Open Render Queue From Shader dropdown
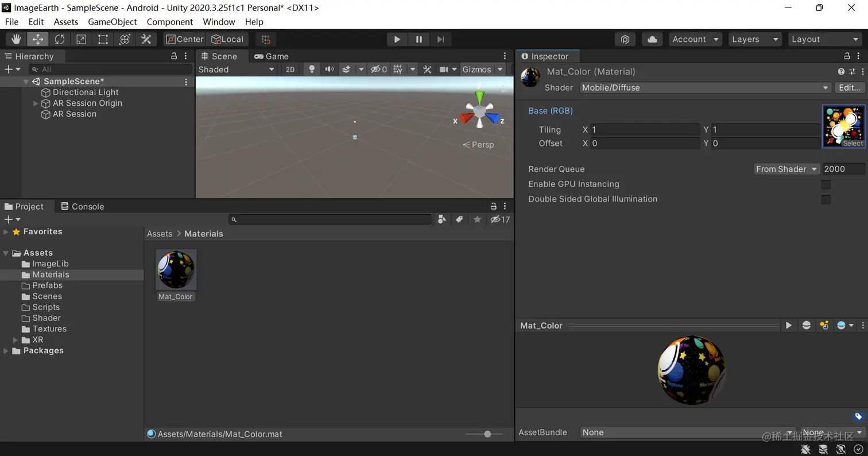The width and height of the screenshot is (868, 456). click(786, 169)
